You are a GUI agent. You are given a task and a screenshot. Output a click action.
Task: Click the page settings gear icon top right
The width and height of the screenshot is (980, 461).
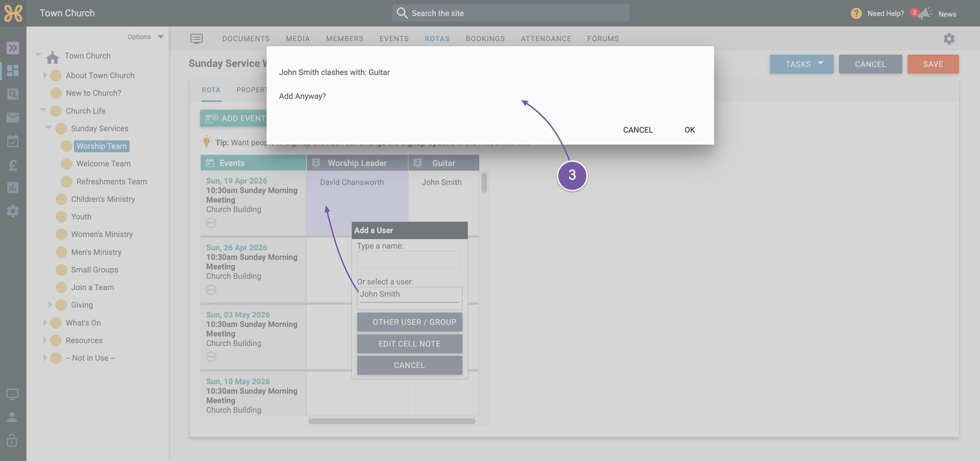pos(949,39)
